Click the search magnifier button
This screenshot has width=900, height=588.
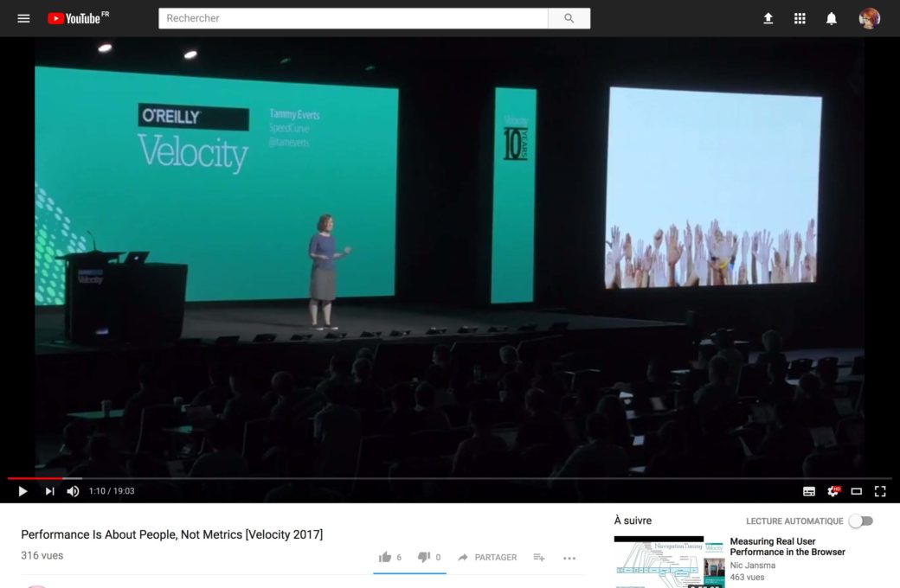click(569, 18)
